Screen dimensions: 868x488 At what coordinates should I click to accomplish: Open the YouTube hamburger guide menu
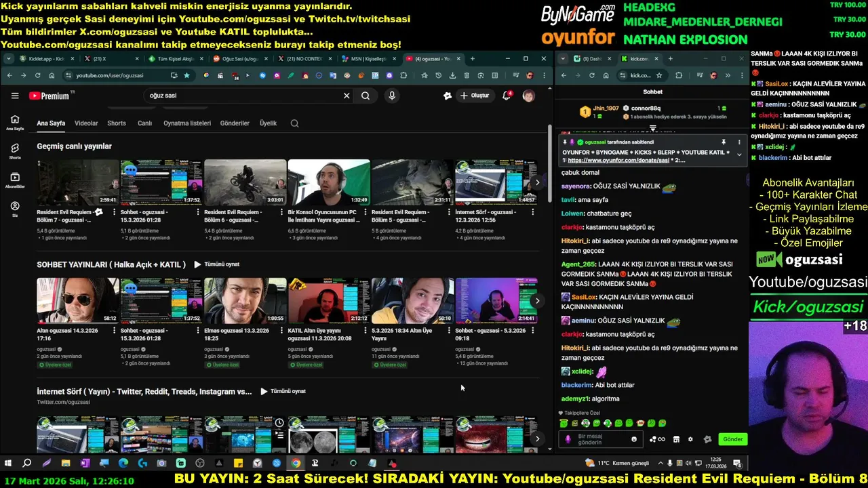click(14, 96)
